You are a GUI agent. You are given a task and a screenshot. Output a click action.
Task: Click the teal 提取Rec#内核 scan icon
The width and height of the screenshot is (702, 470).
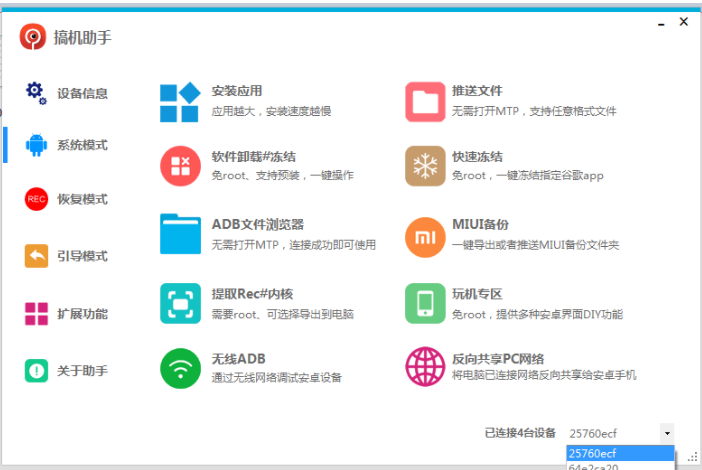click(180, 303)
